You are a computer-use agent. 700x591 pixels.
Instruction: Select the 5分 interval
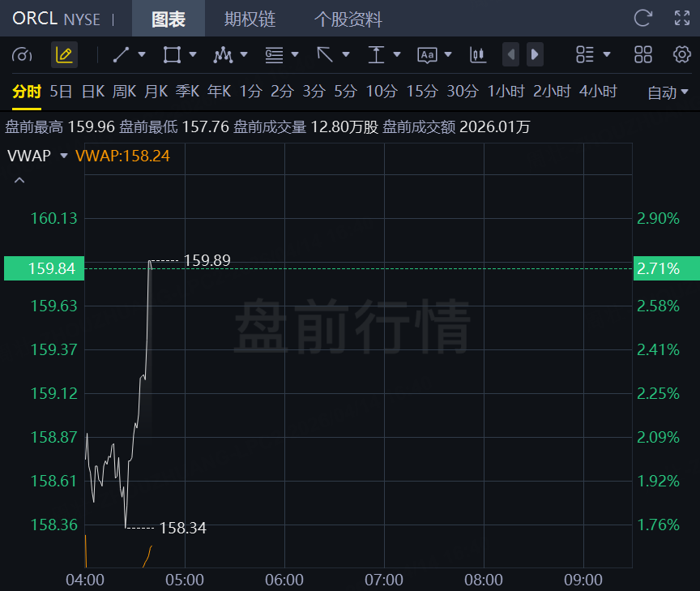345,91
